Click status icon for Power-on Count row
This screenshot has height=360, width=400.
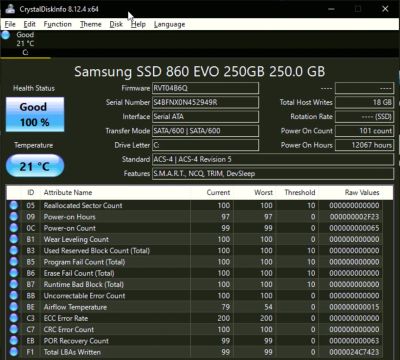coord(14,228)
